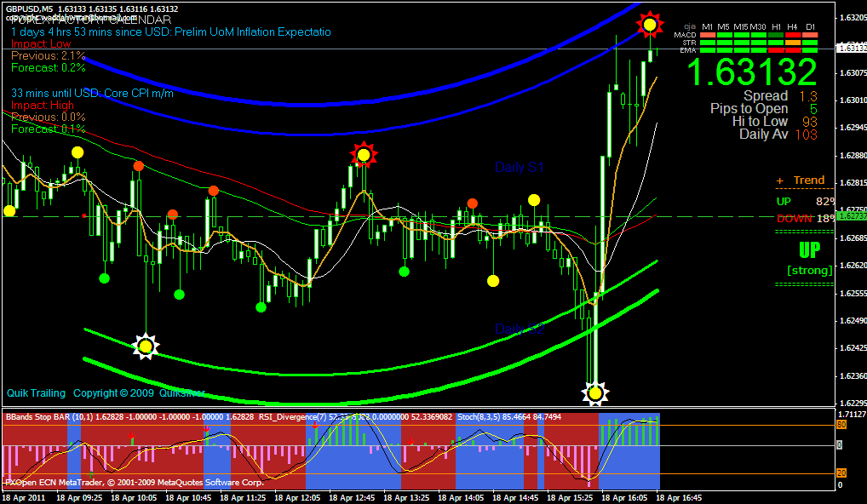Click the M15 timeframe column header
867x504 pixels.
click(x=741, y=26)
